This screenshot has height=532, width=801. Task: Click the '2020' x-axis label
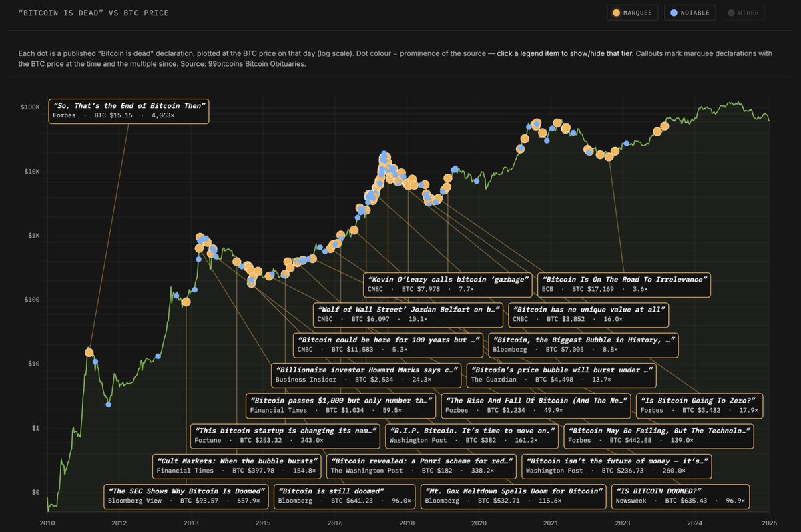[480, 523]
